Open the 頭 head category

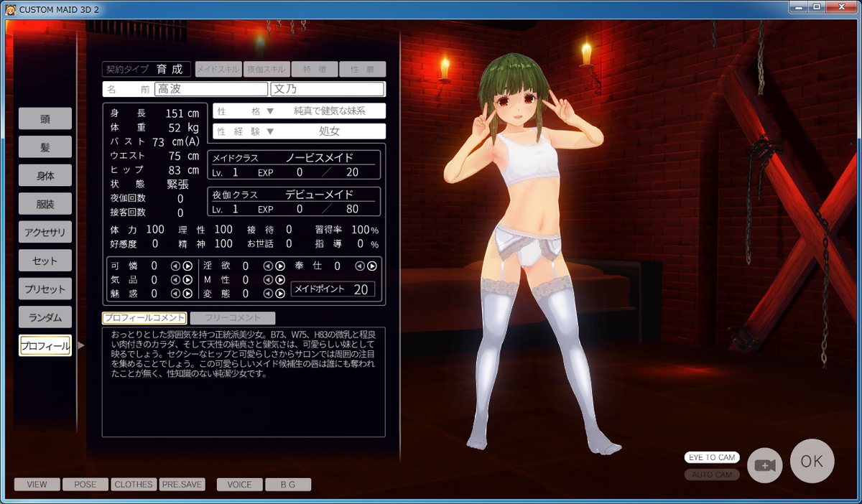(x=45, y=118)
